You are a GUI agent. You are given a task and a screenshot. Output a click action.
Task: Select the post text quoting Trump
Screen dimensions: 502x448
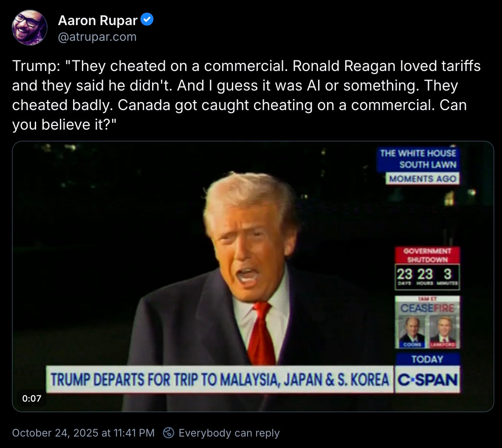pyautogui.click(x=246, y=95)
